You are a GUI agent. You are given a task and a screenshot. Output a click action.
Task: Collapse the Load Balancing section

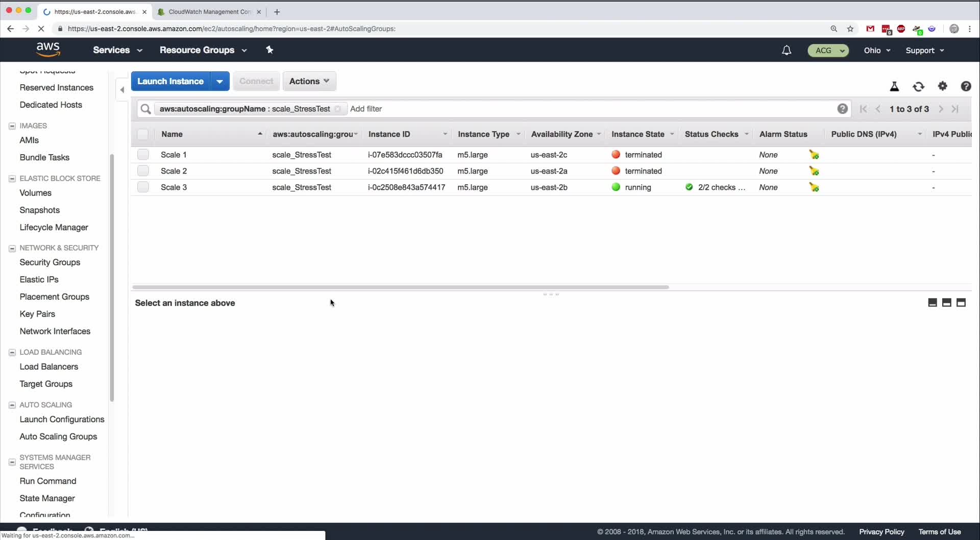(x=12, y=352)
